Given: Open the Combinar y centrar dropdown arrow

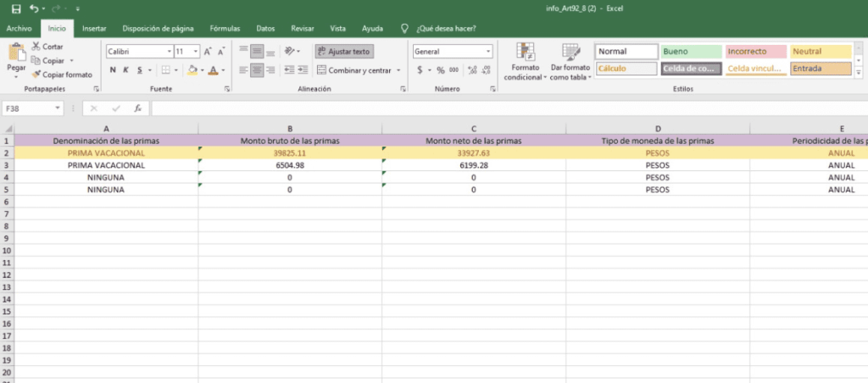Looking at the screenshot, I should (x=398, y=70).
